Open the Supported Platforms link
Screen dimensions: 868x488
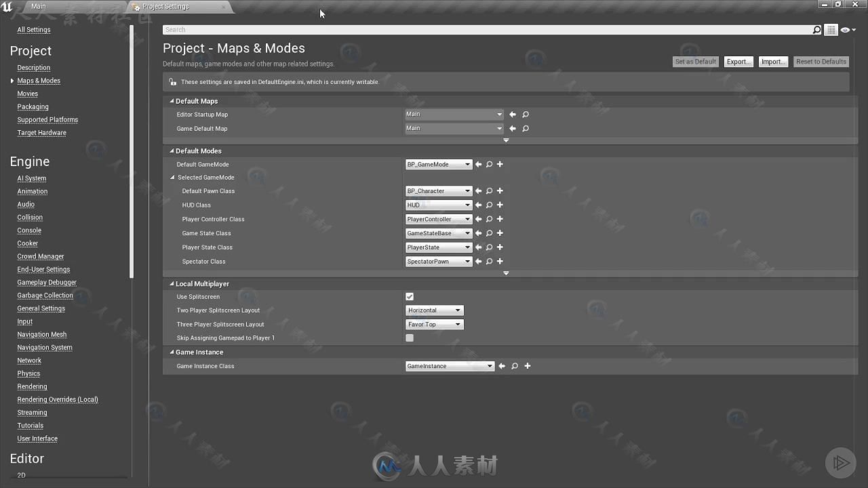click(47, 120)
